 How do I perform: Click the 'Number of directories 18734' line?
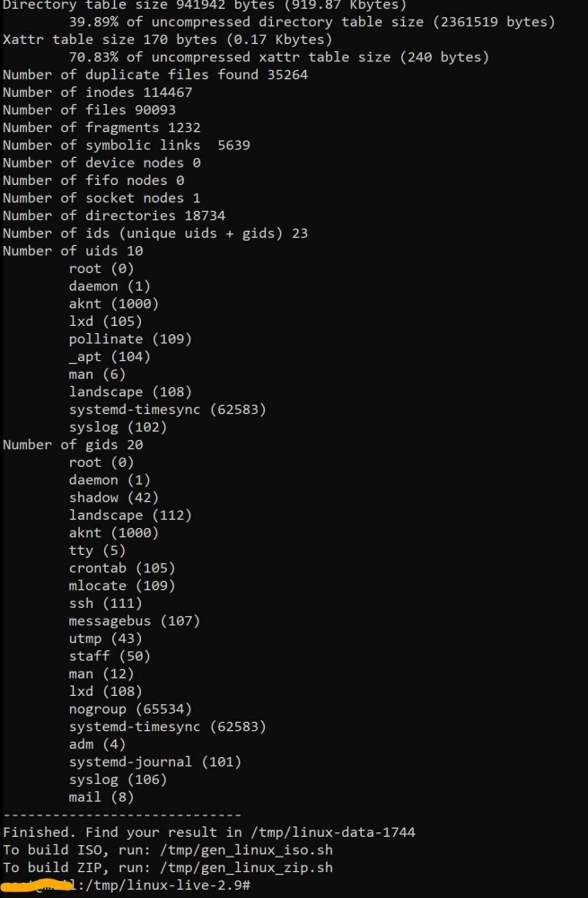[x=114, y=216]
